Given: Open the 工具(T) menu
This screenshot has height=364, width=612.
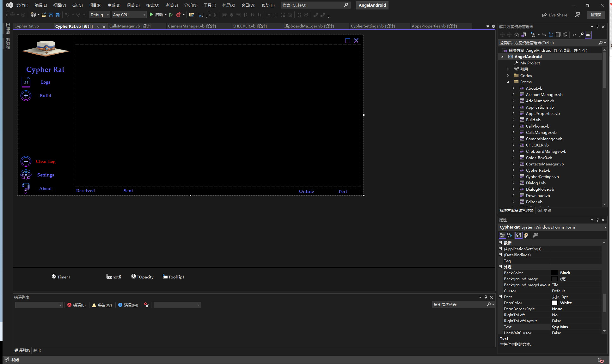Looking at the screenshot, I should pyautogui.click(x=210, y=5).
